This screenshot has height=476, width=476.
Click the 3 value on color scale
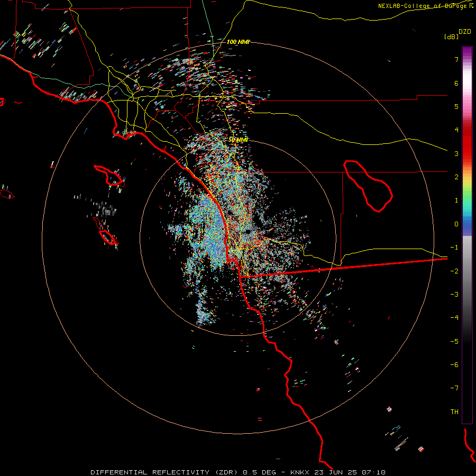pyautogui.click(x=456, y=153)
